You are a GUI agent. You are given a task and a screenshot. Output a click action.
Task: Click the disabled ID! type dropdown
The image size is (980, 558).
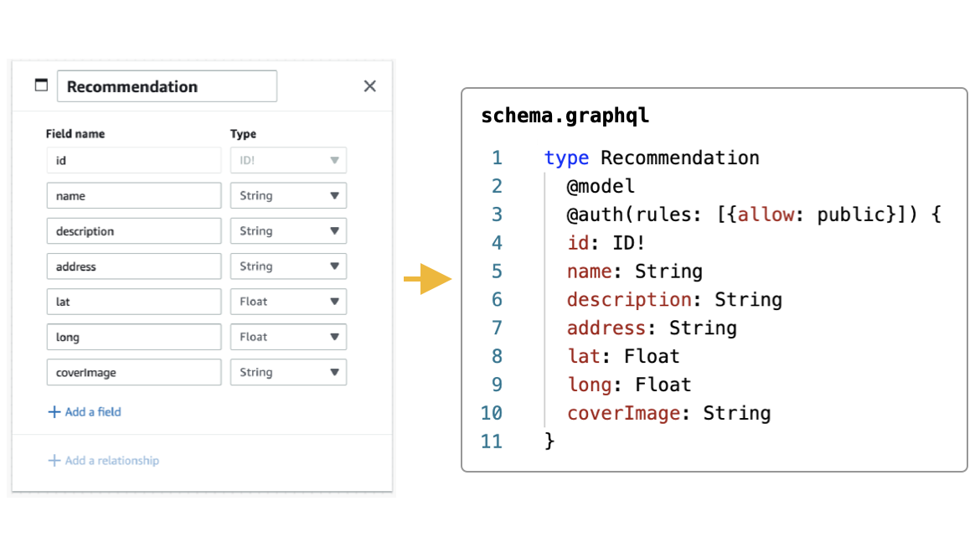288,160
